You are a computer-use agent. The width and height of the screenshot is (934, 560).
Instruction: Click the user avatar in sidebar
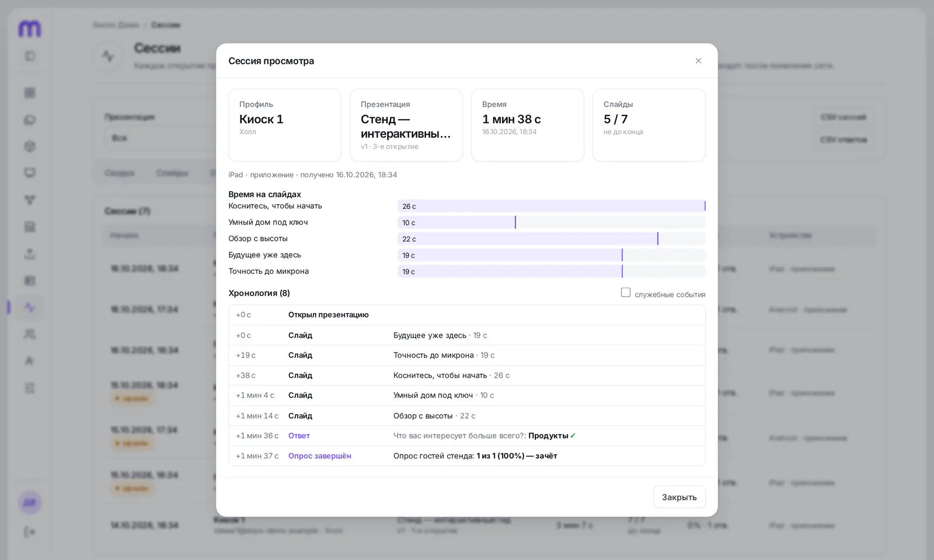30,502
